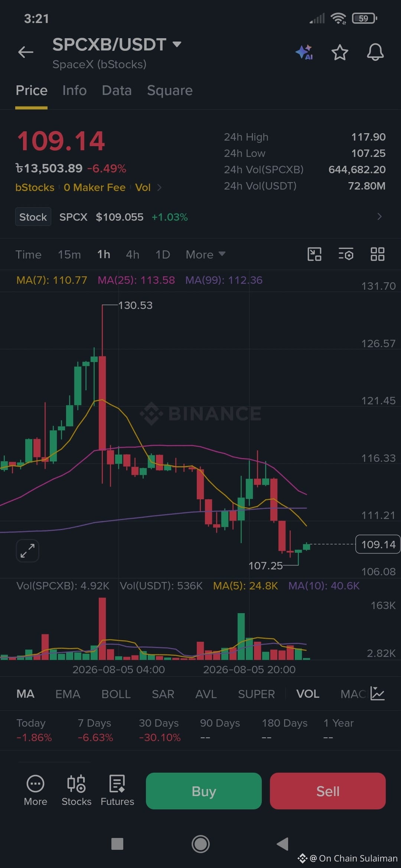Open the bStocks tag link
This screenshot has height=868, width=401.
pyautogui.click(x=35, y=187)
